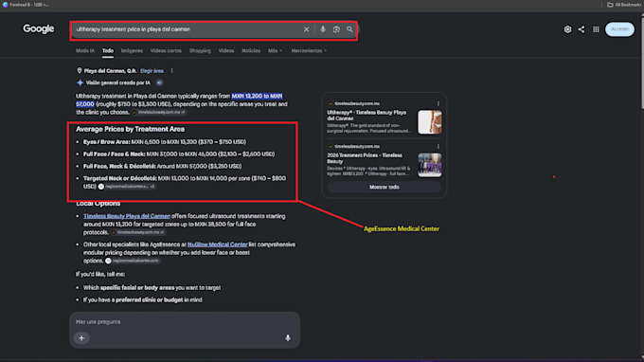
Task: Click the Eyes / Brow Area price line
Action: [165, 142]
